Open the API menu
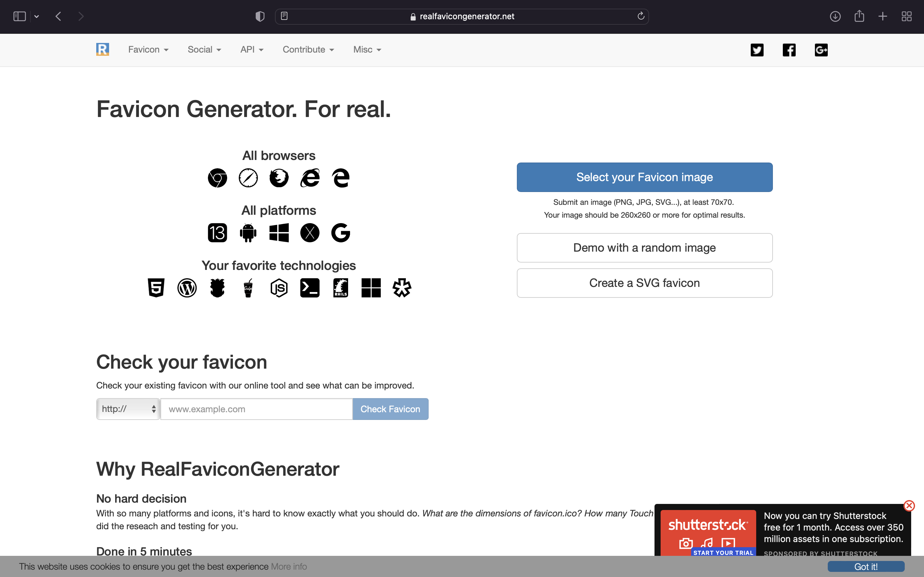 pos(252,50)
